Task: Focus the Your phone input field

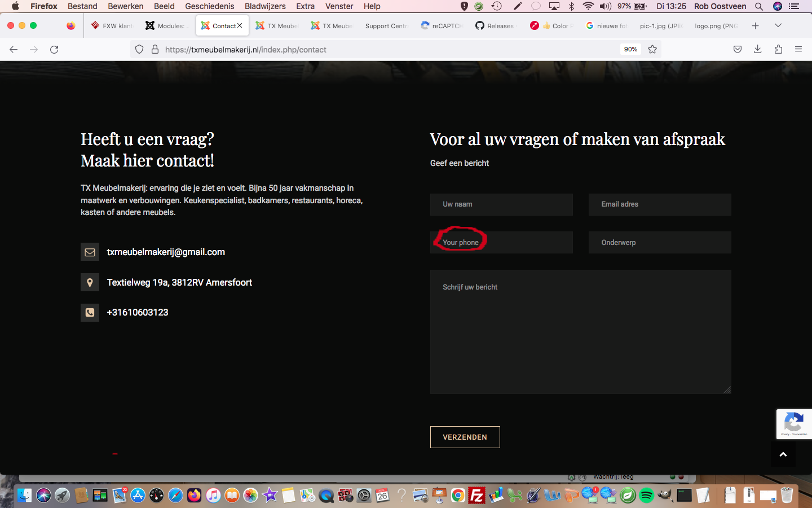Action: (x=501, y=243)
